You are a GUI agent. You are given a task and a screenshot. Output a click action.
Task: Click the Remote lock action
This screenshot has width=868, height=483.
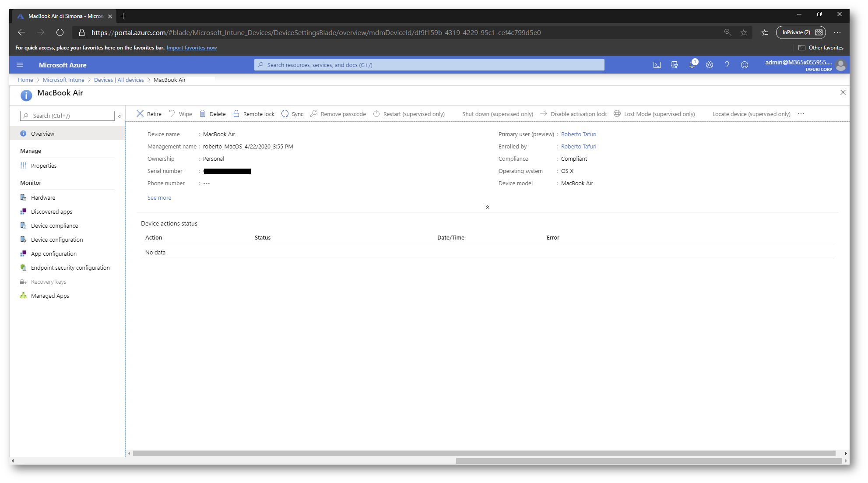[x=254, y=114]
